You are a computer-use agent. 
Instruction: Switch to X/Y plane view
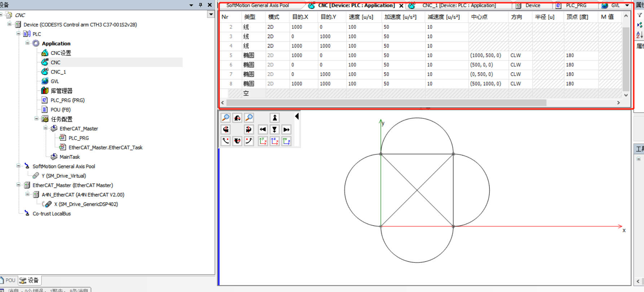point(263,141)
